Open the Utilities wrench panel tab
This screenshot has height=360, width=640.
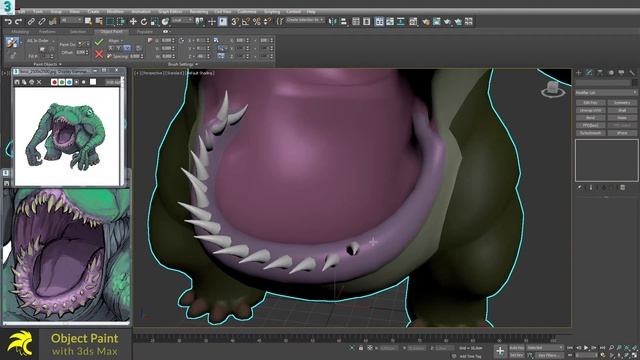coord(632,73)
